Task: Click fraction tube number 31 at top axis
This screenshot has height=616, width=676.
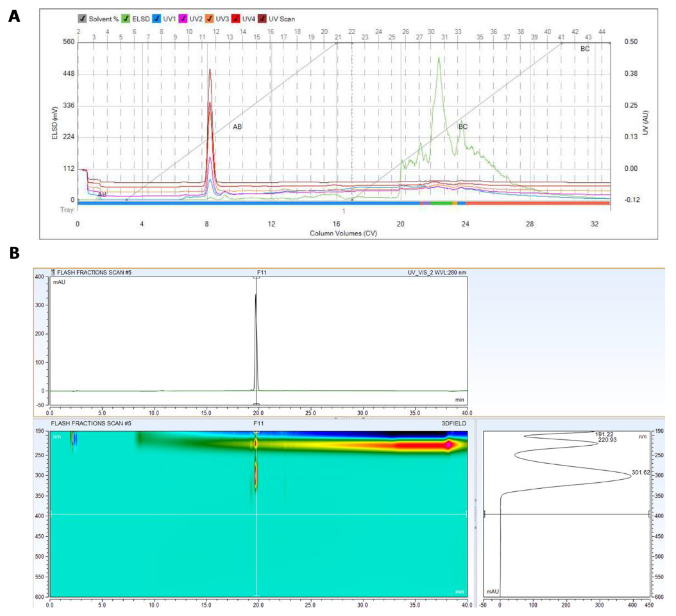Action: tap(445, 37)
